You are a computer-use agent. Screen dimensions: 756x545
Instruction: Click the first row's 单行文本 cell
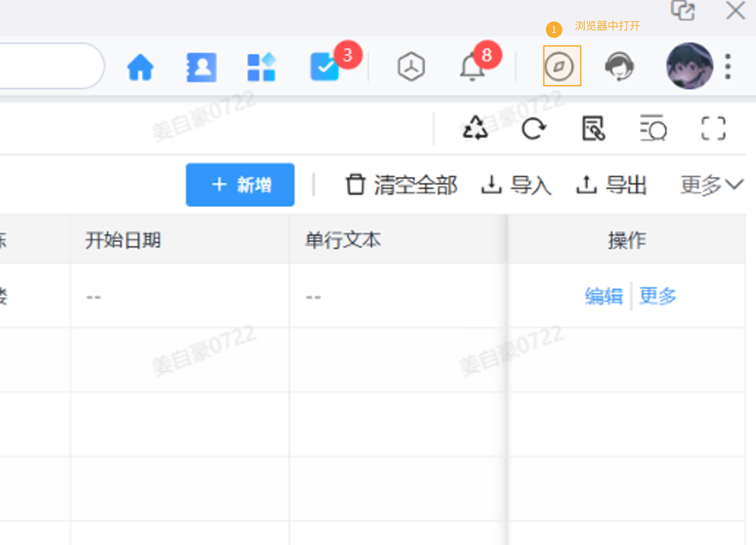(x=399, y=296)
